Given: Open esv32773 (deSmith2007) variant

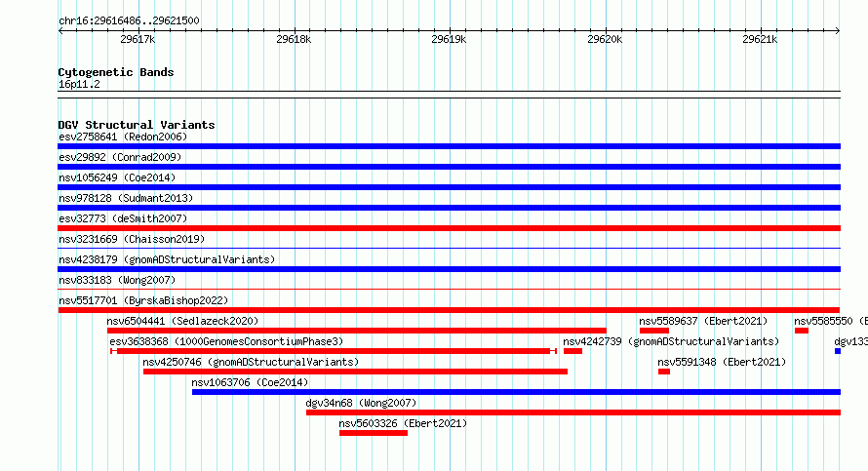Looking at the screenshot, I should point(123,218).
